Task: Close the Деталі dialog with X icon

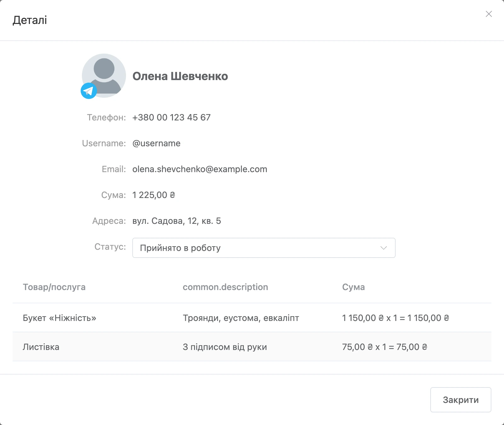Action: (489, 14)
